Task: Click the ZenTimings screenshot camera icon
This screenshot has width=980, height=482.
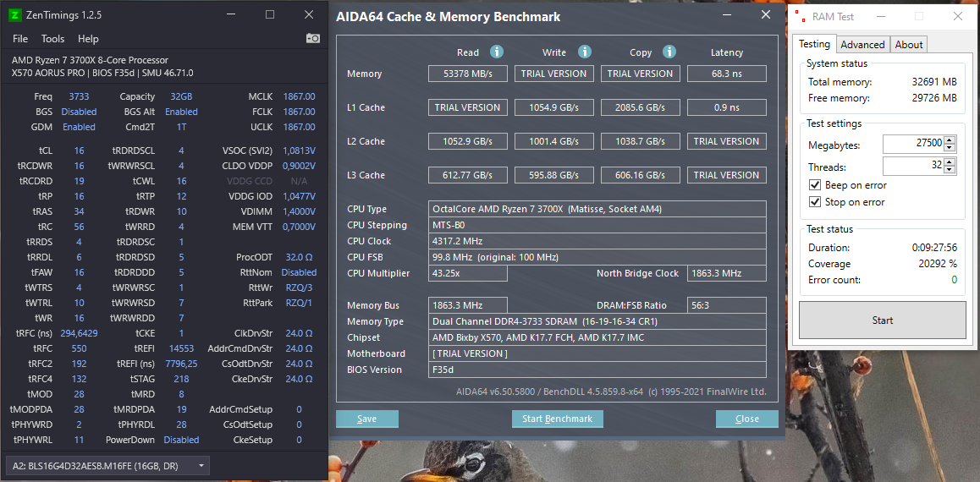Action: pos(313,39)
